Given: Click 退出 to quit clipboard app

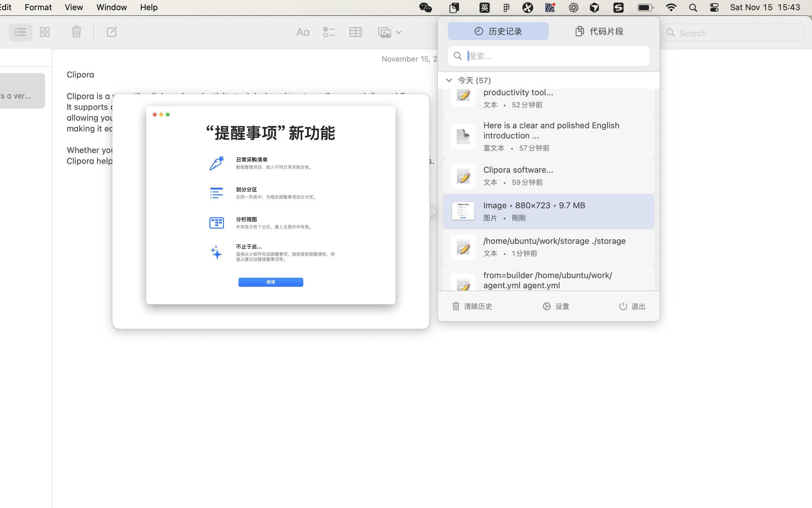Looking at the screenshot, I should click(x=632, y=306).
